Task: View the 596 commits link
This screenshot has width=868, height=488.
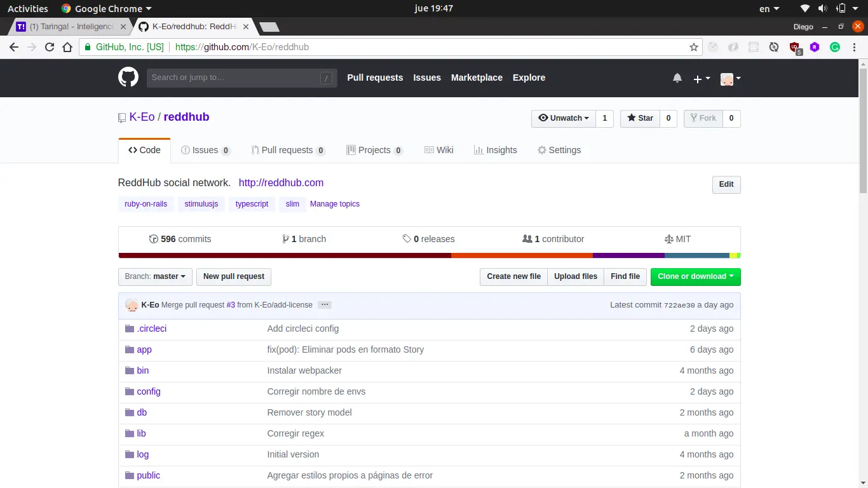Action: point(180,239)
